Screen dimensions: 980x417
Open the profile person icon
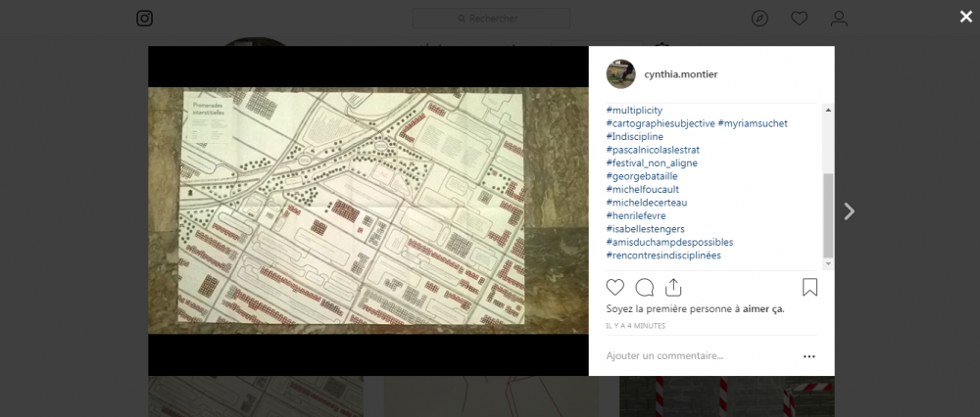839,19
